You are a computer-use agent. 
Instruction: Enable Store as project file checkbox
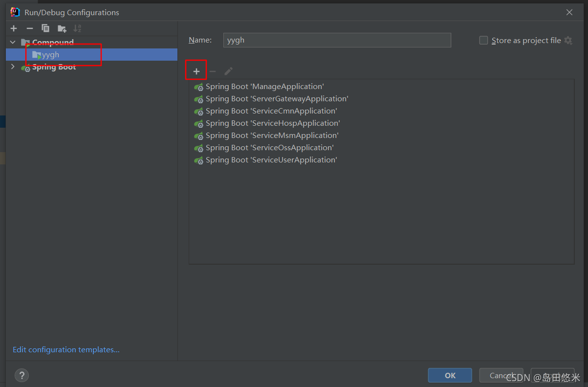pos(483,41)
